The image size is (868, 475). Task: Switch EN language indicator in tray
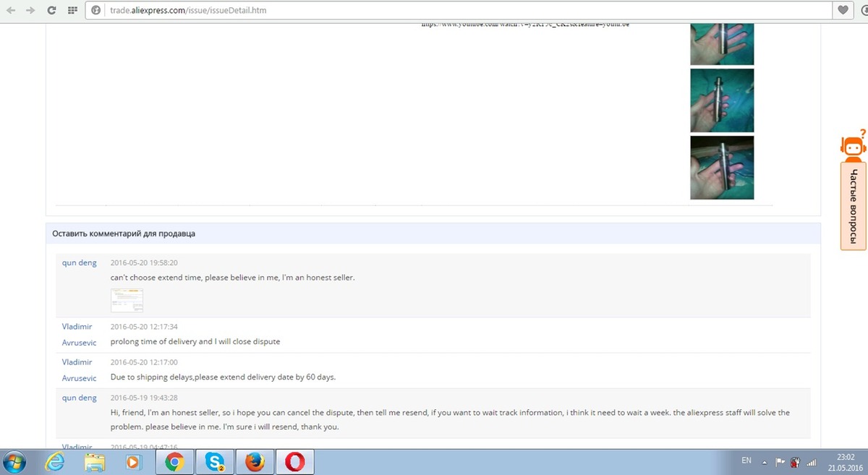point(746,461)
